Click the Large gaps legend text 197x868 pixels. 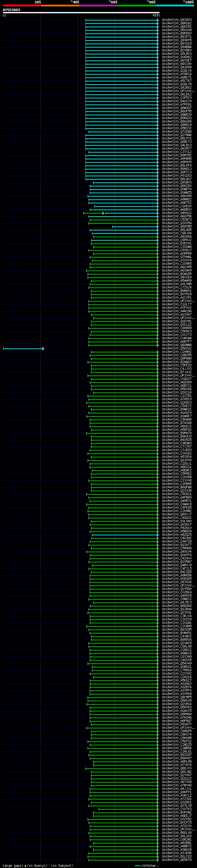tap(38, 865)
